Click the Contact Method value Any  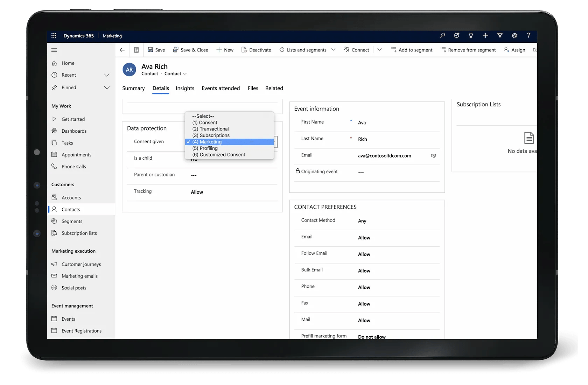[362, 221]
